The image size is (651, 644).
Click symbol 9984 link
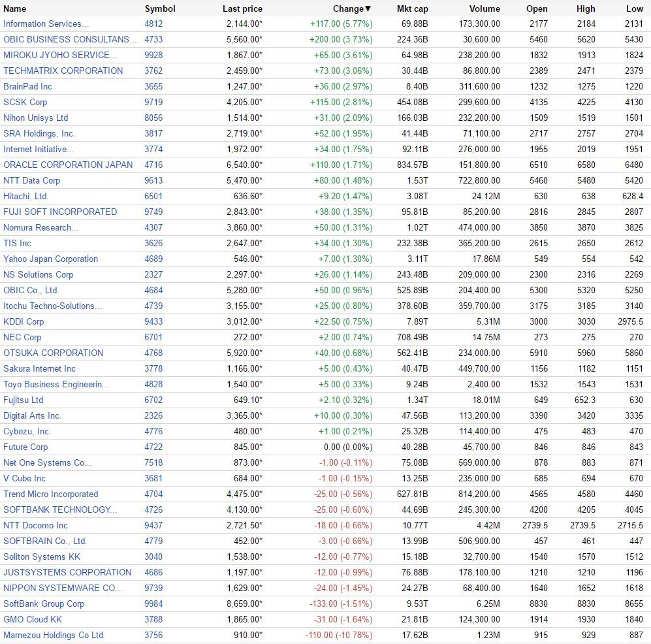[x=153, y=604]
